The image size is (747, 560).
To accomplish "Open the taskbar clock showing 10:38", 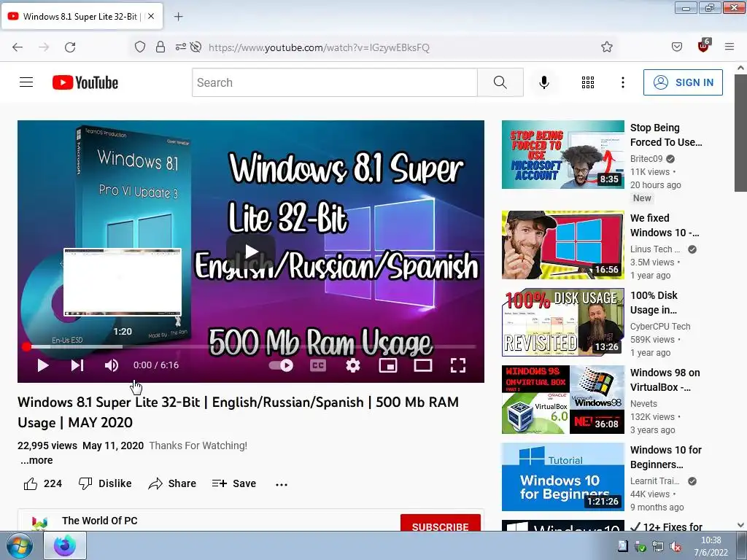I will (711, 546).
